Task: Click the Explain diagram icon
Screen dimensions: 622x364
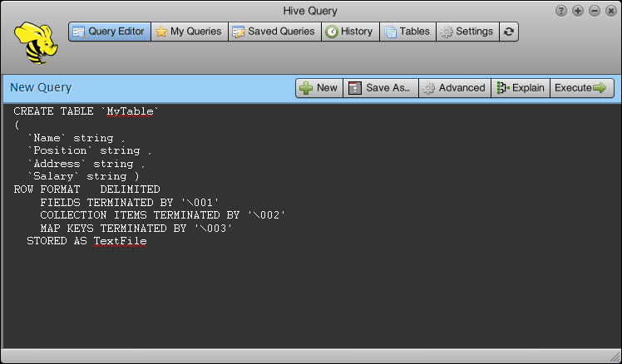Action: coord(501,88)
